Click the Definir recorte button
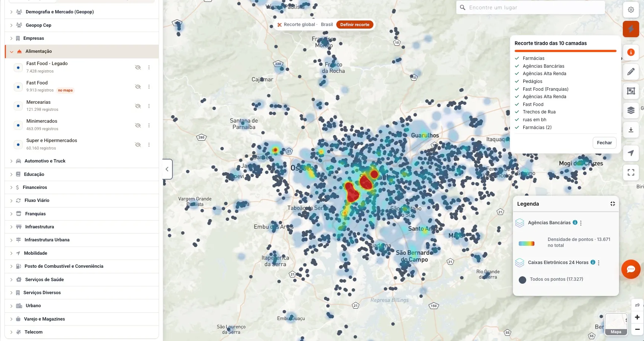The width and height of the screenshot is (644, 341). point(355,25)
